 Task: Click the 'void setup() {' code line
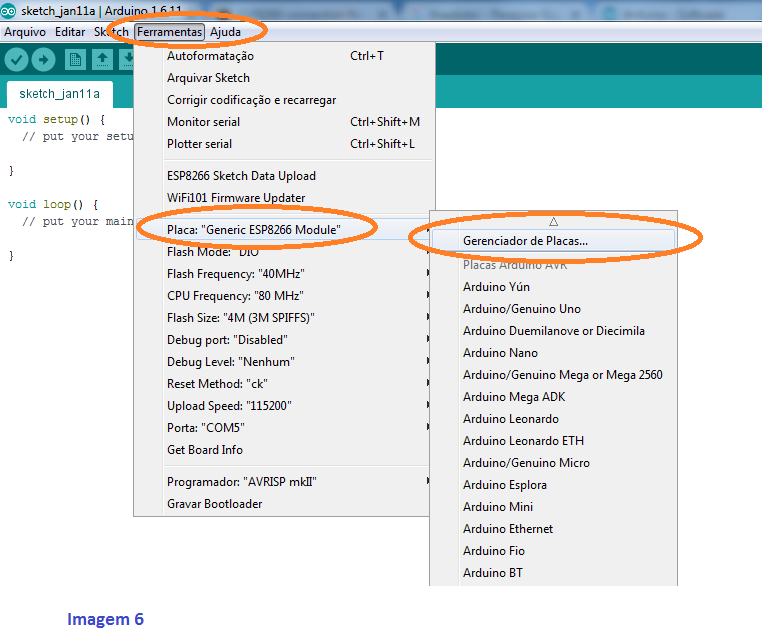[x=56, y=120]
